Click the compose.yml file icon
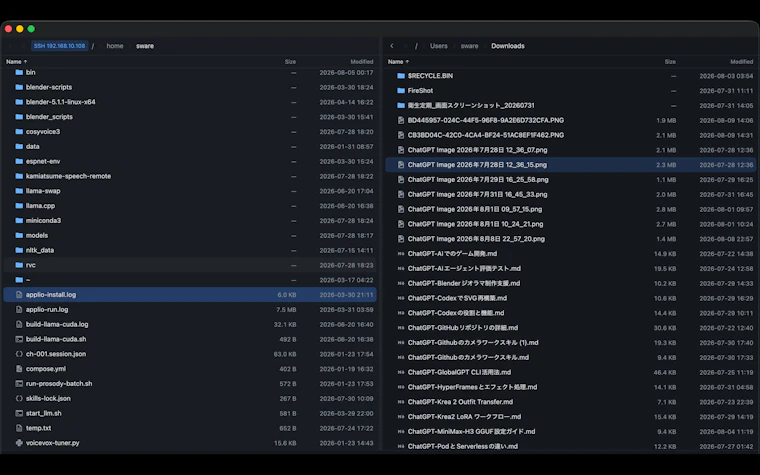 [19, 369]
